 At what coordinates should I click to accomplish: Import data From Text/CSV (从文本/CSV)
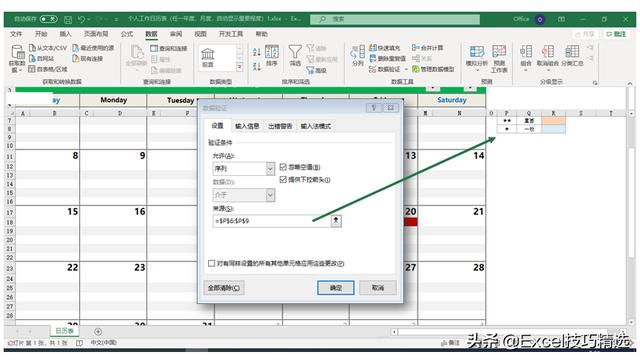(x=48, y=48)
